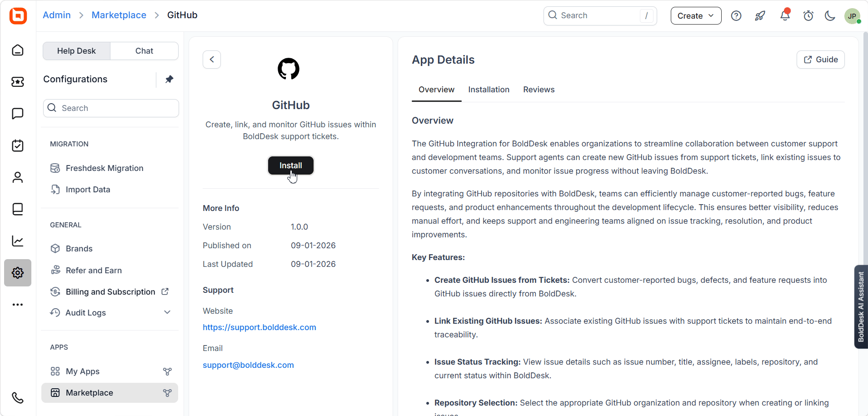Unpin the Configurations panel
The image size is (868, 416).
click(x=169, y=79)
